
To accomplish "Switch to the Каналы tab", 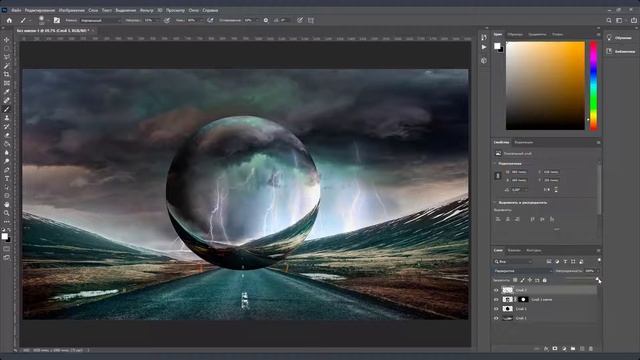I will click(x=514, y=251).
